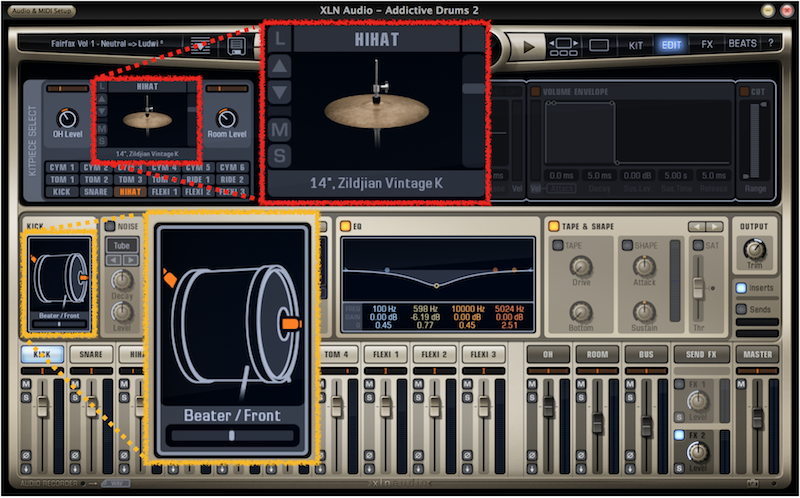Open Audio & MIDI Setup
This screenshot has width=800, height=498.
coord(42,11)
